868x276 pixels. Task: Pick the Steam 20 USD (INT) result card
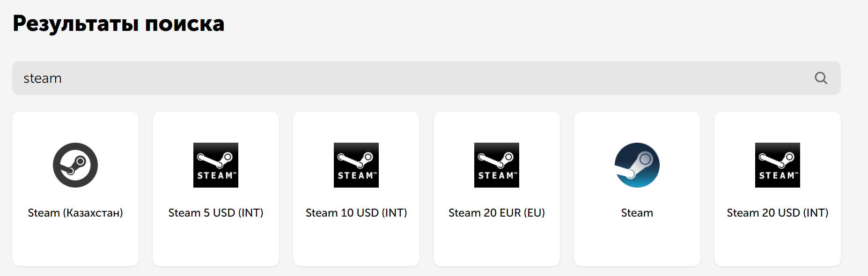pos(778,243)
